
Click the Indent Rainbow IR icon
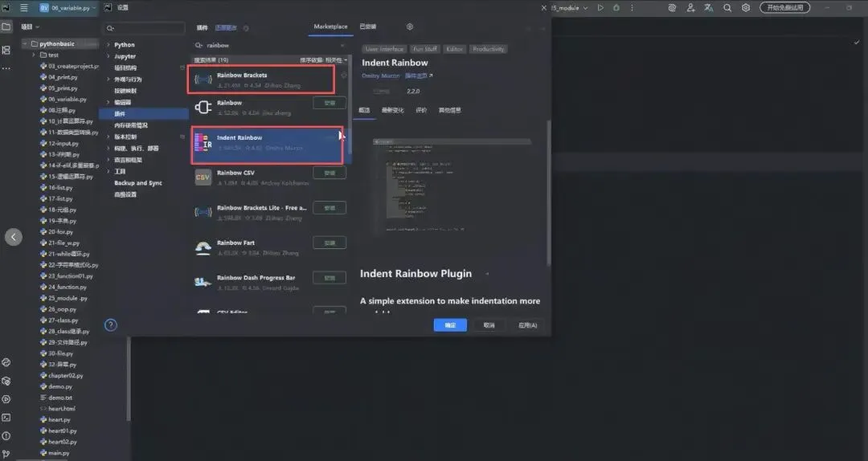203,142
